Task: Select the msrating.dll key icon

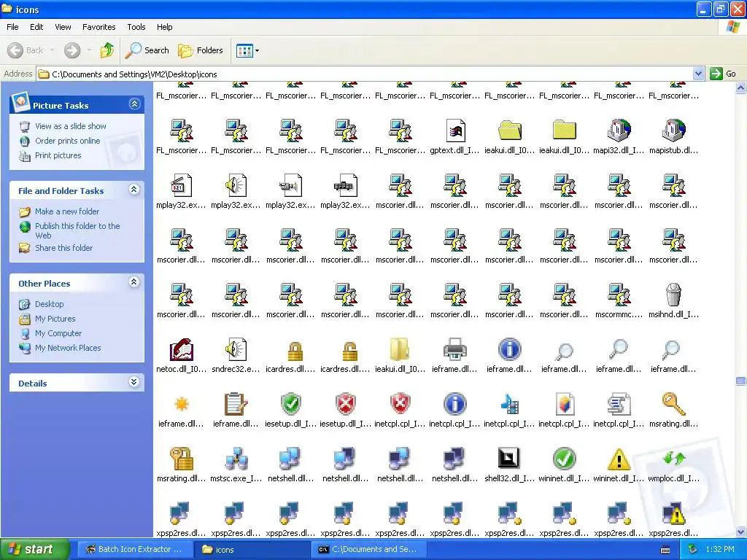Action: [x=673, y=404]
